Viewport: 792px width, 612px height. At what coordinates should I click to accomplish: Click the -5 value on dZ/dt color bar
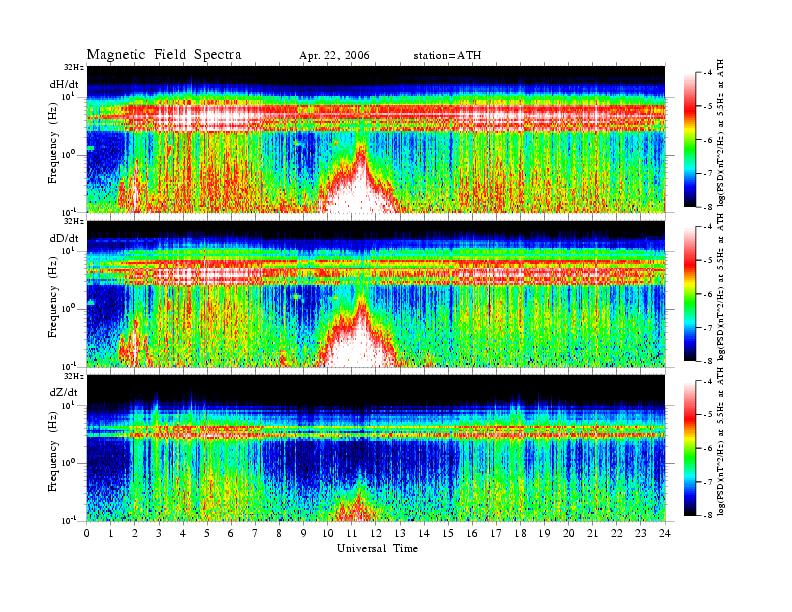707,415
